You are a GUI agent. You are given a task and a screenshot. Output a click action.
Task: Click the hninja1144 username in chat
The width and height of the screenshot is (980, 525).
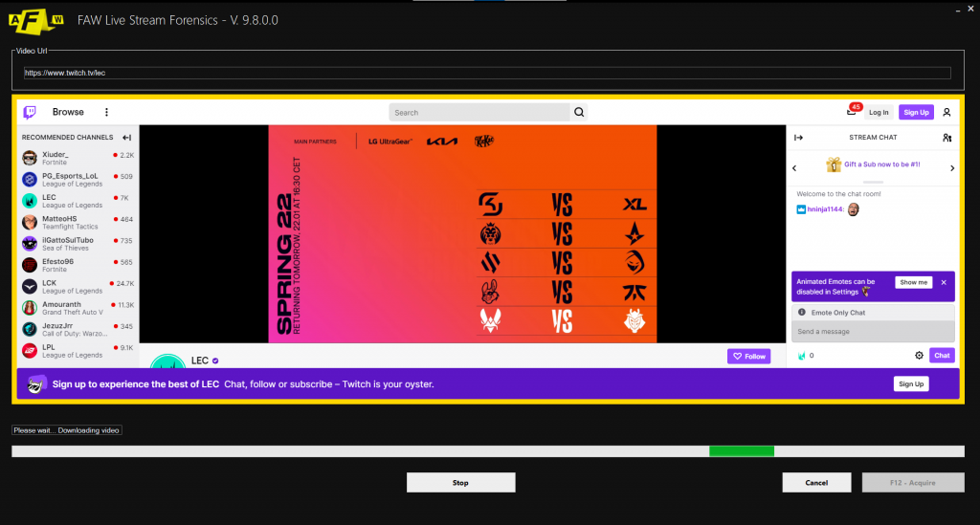[825, 209]
